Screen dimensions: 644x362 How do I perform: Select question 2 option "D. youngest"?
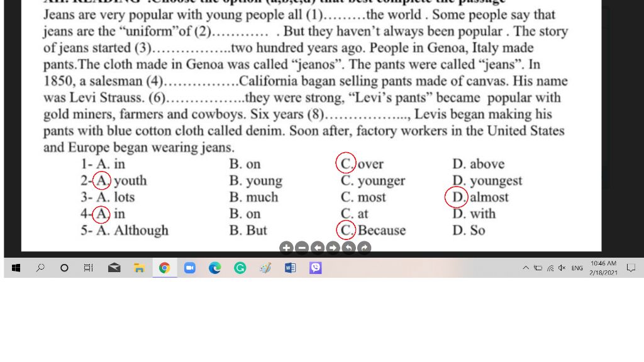click(x=487, y=181)
